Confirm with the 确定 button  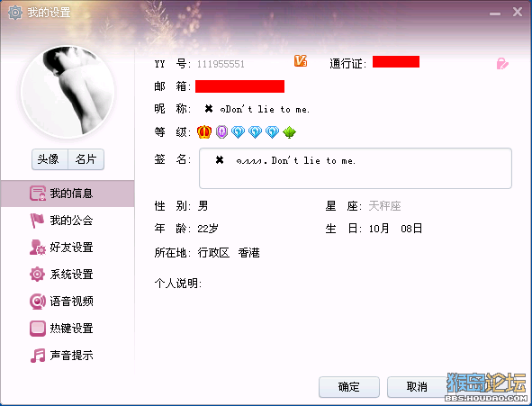point(349,387)
